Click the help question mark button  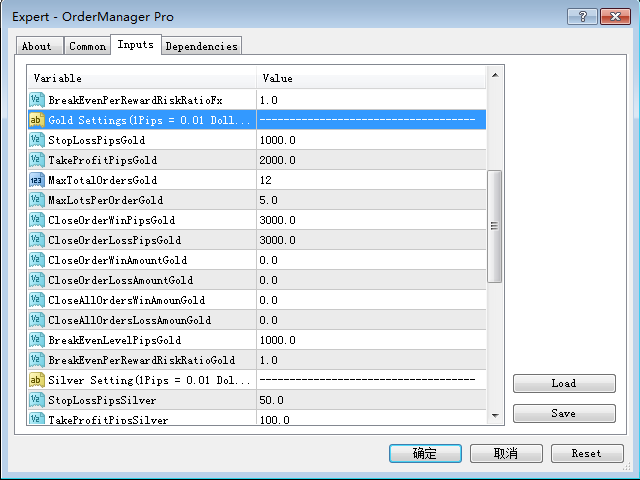pos(582,17)
